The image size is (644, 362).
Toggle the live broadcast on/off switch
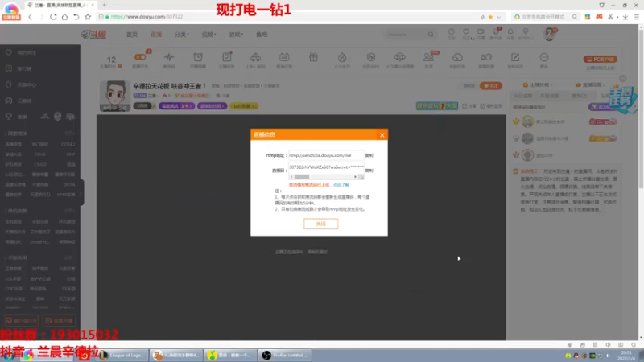tap(140, 59)
